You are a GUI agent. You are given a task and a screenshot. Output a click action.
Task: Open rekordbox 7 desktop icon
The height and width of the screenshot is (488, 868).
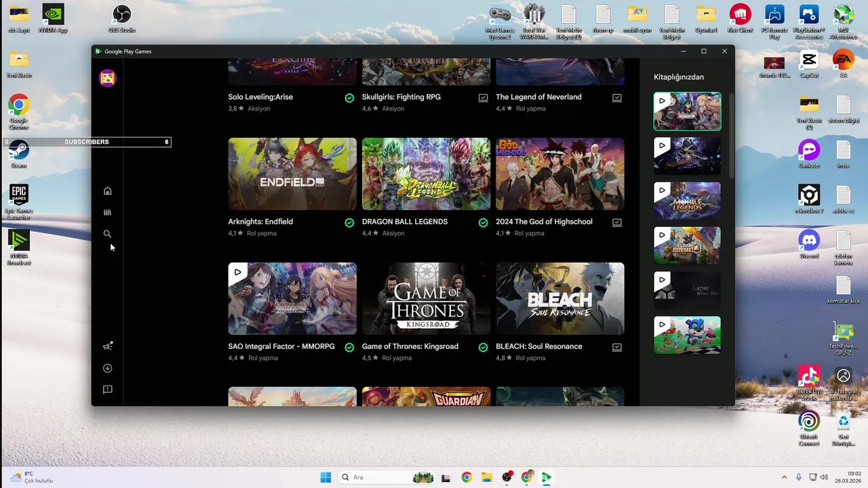click(808, 199)
